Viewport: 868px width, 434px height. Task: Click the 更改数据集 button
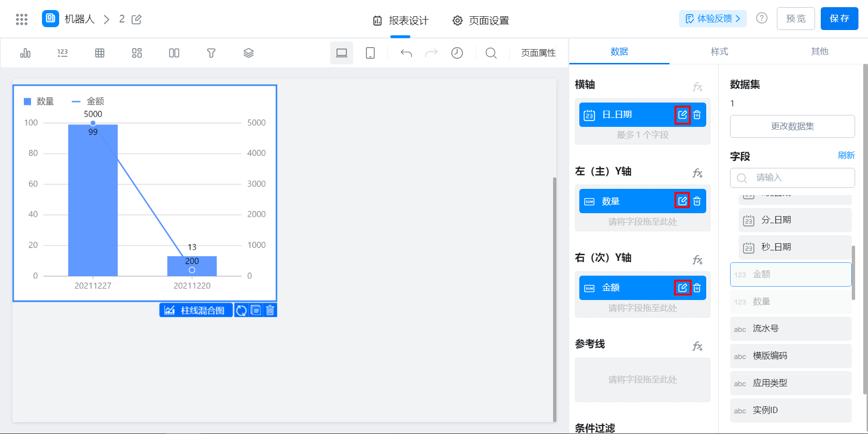(793, 126)
